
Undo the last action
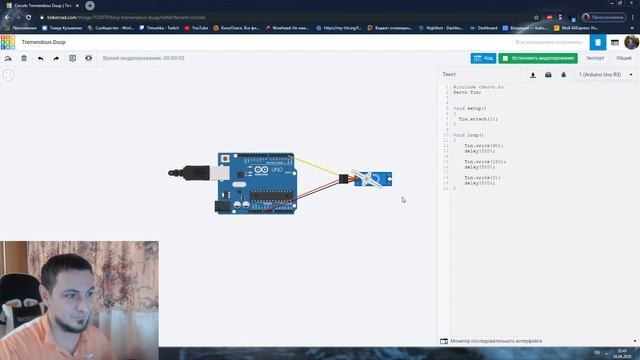click(x=40, y=58)
